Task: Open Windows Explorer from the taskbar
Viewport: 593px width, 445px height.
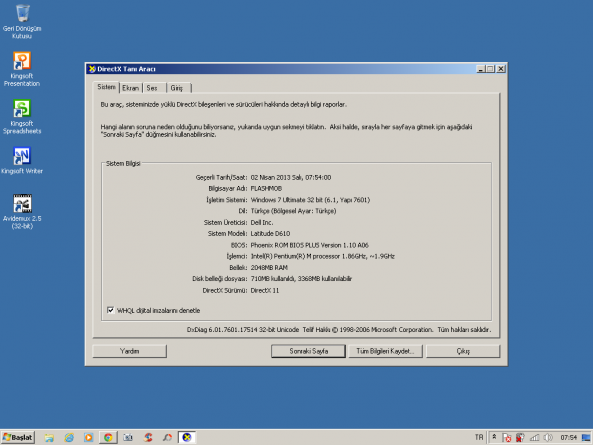Action: click(x=49, y=437)
